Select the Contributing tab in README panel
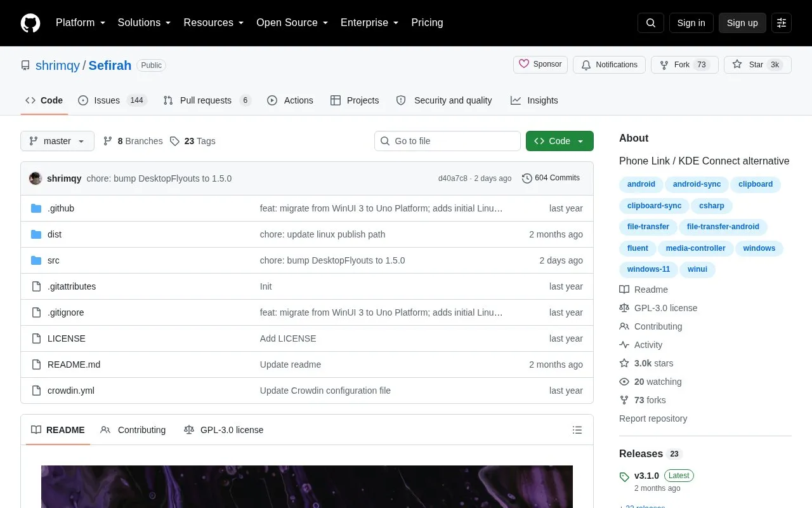Image resolution: width=812 pixels, height=508 pixels. (x=133, y=430)
